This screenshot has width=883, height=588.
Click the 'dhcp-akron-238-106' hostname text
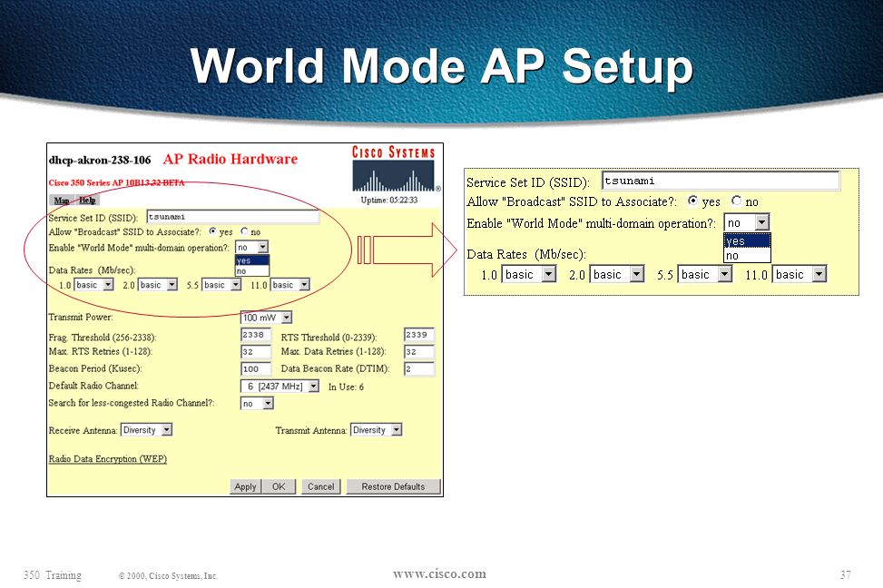pyautogui.click(x=100, y=160)
